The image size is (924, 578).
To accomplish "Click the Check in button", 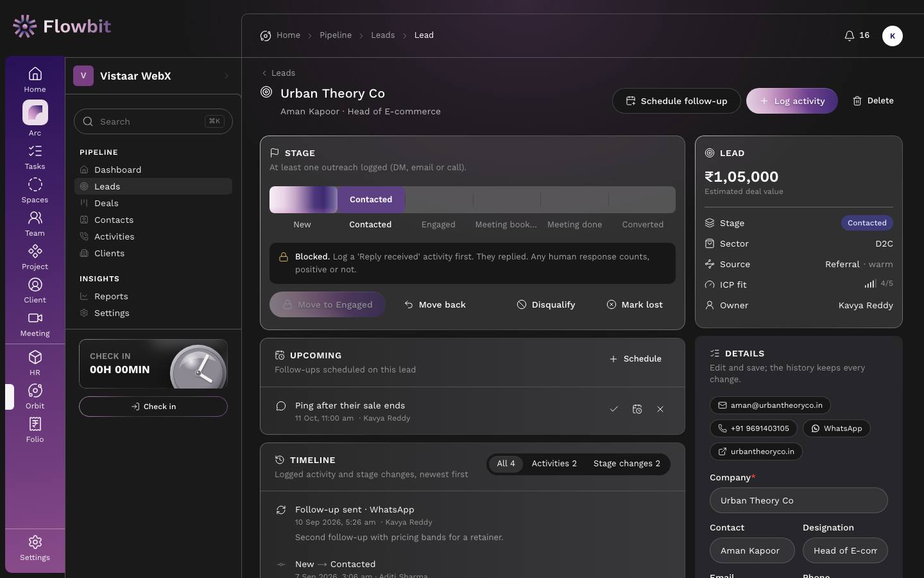I will 153,407.
